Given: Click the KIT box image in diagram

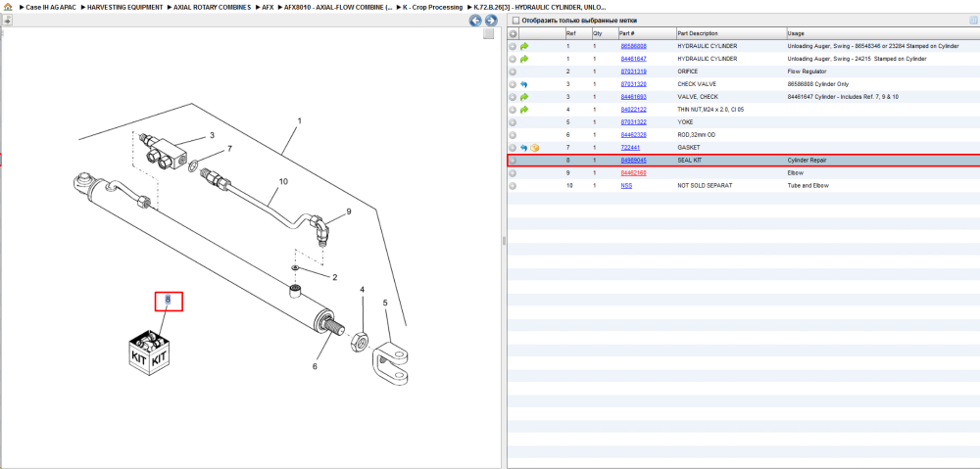Looking at the screenshot, I should pyautogui.click(x=149, y=352).
